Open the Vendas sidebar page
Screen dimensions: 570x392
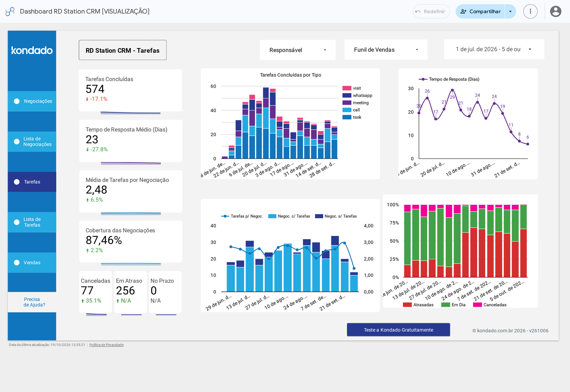coord(32,263)
